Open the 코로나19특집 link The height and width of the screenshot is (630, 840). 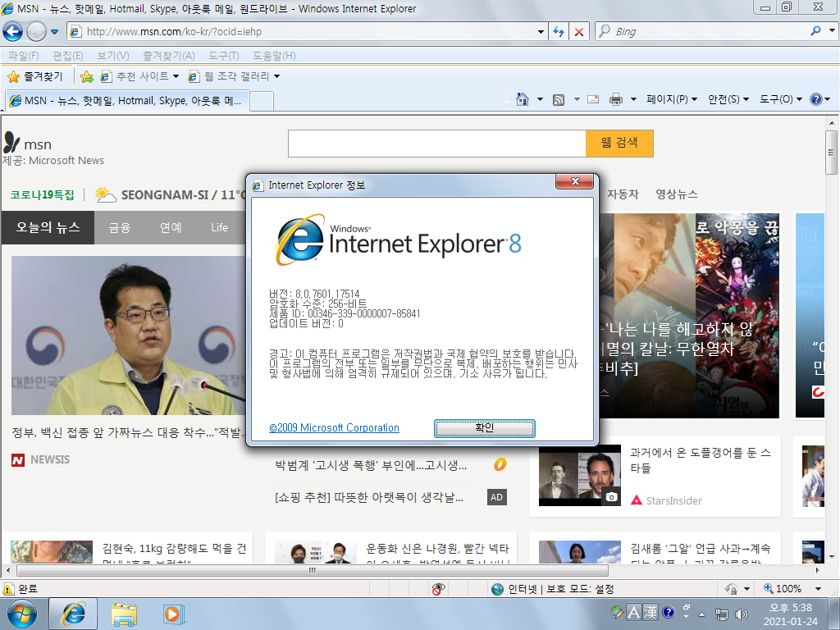[x=43, y=194]
